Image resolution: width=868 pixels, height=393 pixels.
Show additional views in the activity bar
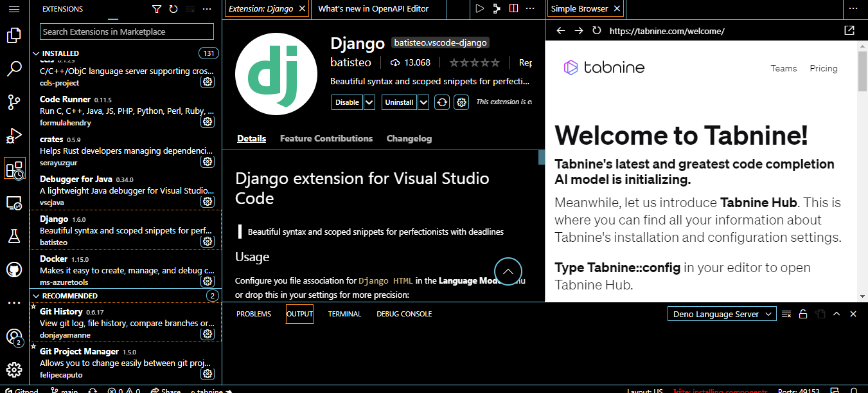(x=14, y=302)
